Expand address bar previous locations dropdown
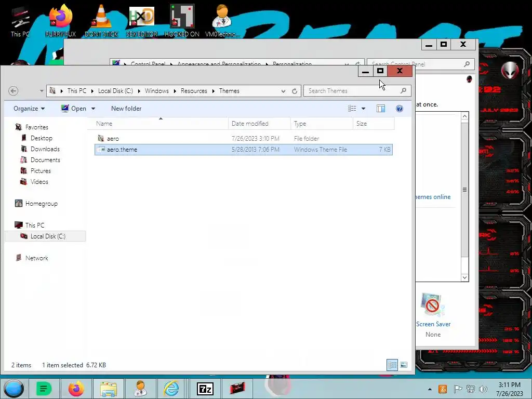This screenshot has height=399, width=532. (x=283, y=91)
